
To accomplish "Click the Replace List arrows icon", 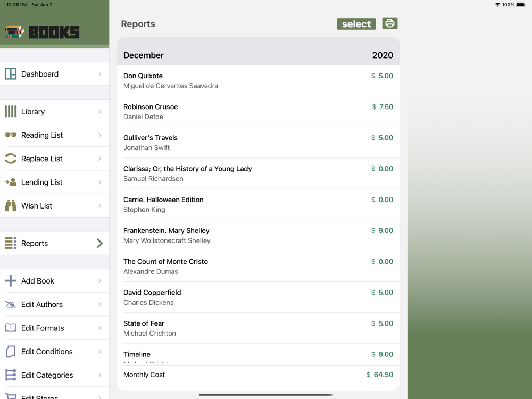I will 11,159.
